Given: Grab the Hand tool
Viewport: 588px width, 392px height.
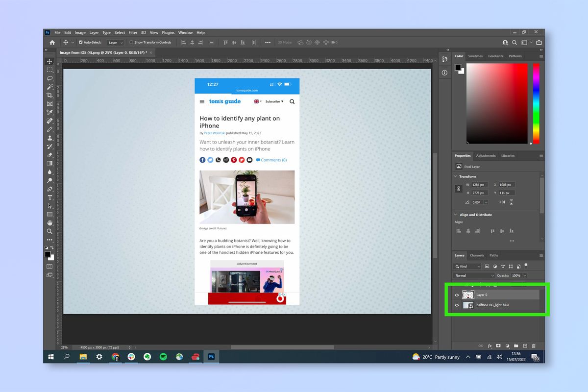Looking at the screenshot, I should tap(50, 223).
